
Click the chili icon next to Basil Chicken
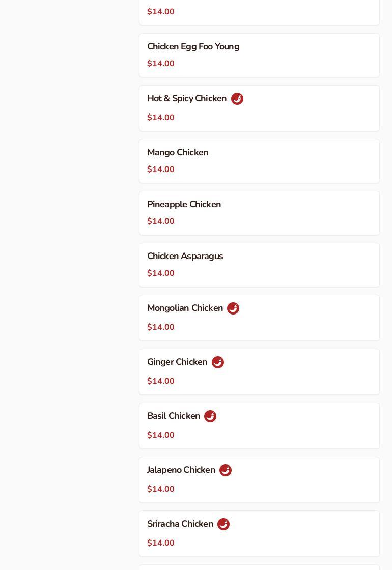pyautogui.click(x=210, y=416)
